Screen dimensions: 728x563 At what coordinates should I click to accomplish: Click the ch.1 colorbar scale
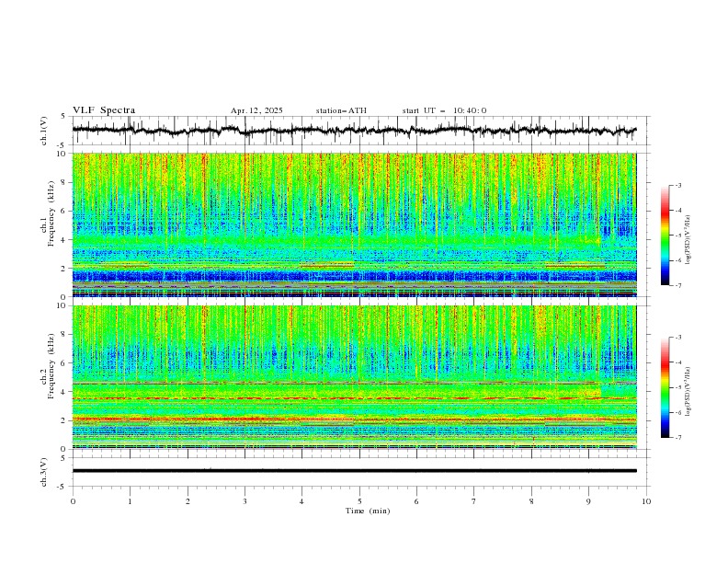pyautogui.click(x=665, y=236)
